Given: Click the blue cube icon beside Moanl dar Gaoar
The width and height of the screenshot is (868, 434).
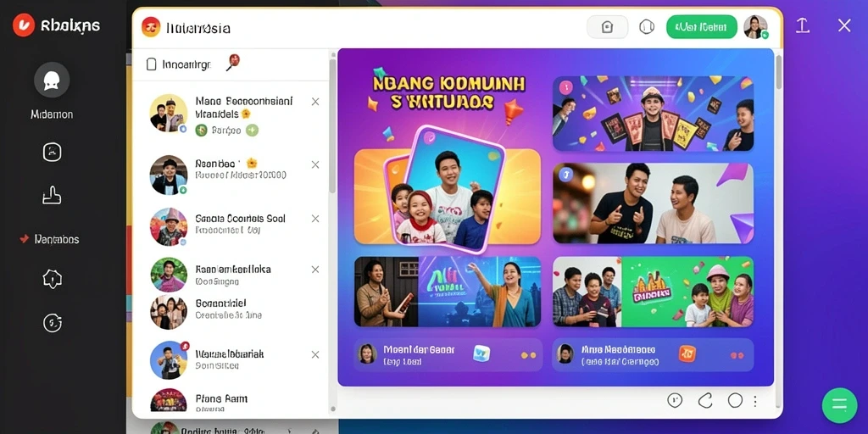Looking at the screenshot, I should click(x=481, y=353).
